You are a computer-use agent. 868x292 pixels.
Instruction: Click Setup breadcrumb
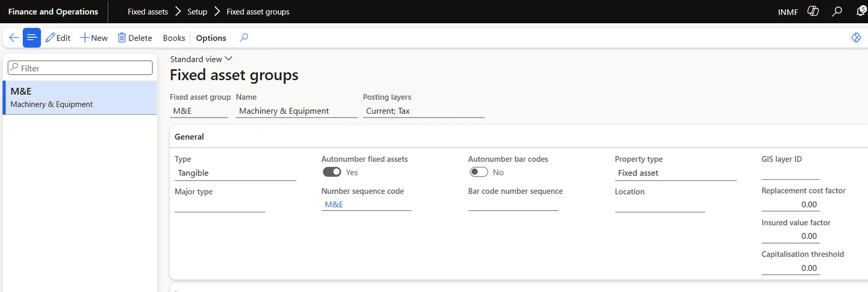coord(197,11)
